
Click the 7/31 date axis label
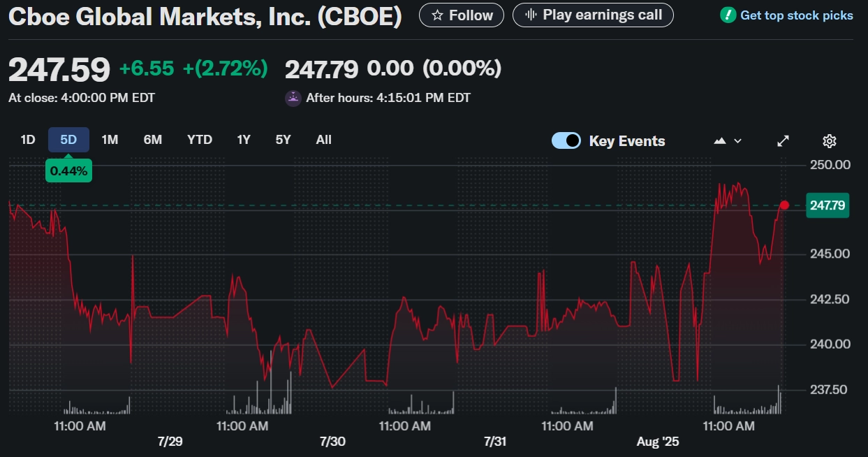(x=494, y=442)
